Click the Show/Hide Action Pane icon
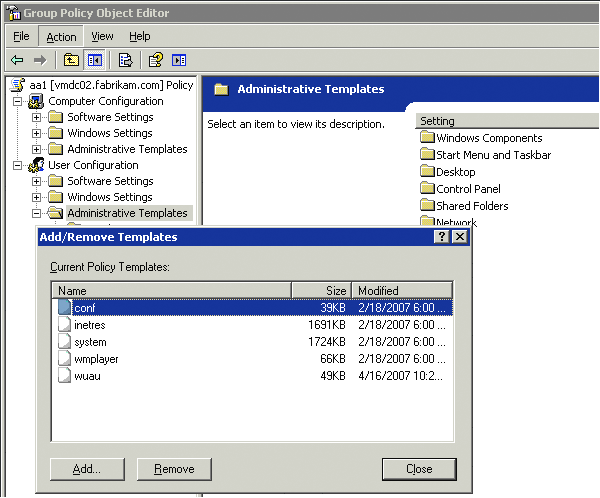The width and height of the screenshot is (600, 498). click(x=179, y=60)
